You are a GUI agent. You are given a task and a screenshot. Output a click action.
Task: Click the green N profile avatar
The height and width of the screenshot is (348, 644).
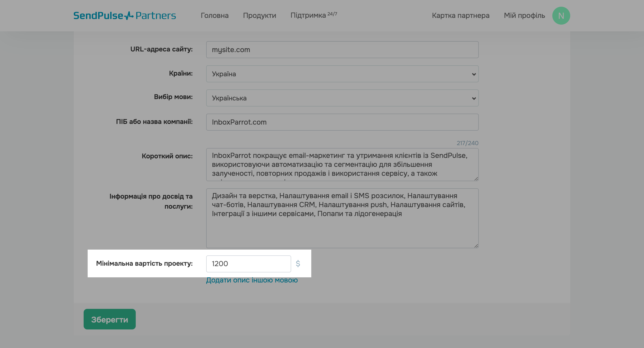561,15
